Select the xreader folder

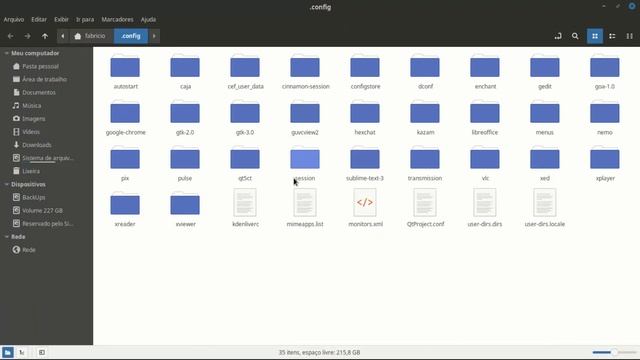[x=125, y=209]
